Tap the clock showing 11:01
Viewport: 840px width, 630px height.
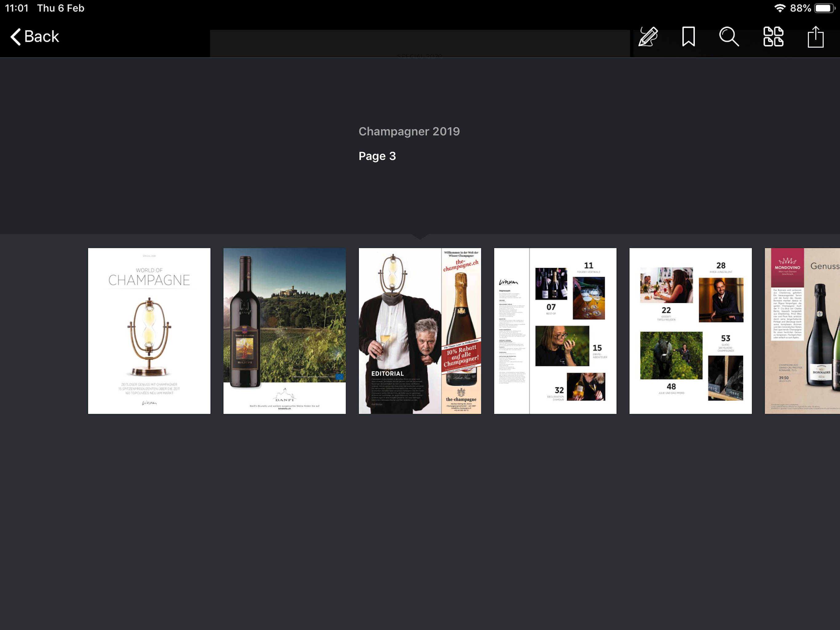(x=17, y=8)
